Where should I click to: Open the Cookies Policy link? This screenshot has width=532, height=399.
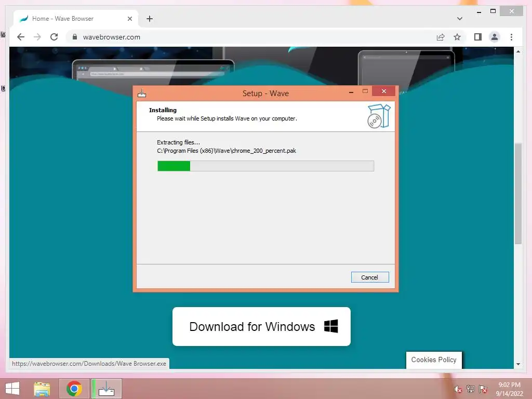point(434,360)
